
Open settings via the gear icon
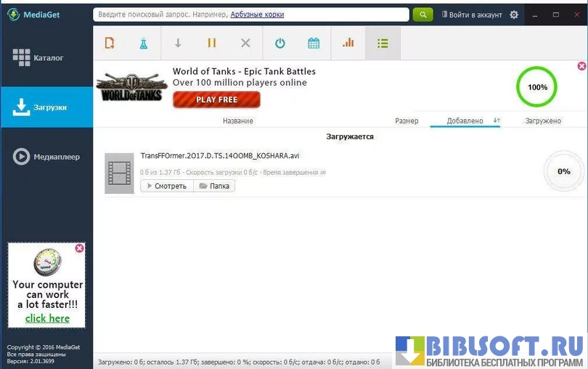pos(514,15)
